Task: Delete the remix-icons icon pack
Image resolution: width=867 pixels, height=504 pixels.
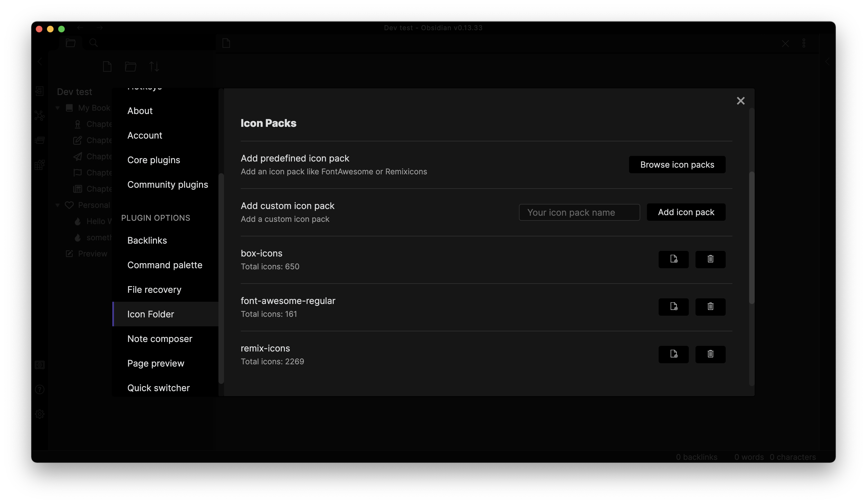Action: 710,354
